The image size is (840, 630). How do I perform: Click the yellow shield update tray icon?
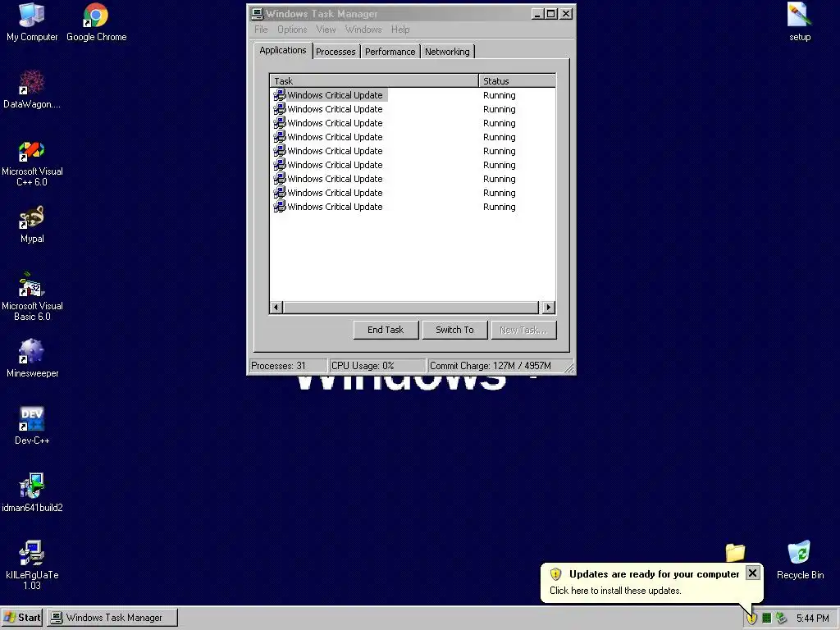point(751,618)
